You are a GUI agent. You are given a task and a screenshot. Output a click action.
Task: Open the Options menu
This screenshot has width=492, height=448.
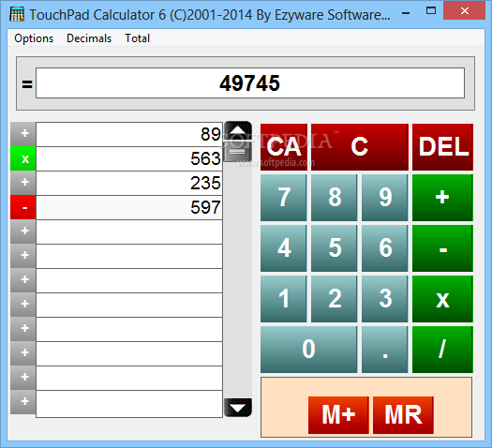34,38
